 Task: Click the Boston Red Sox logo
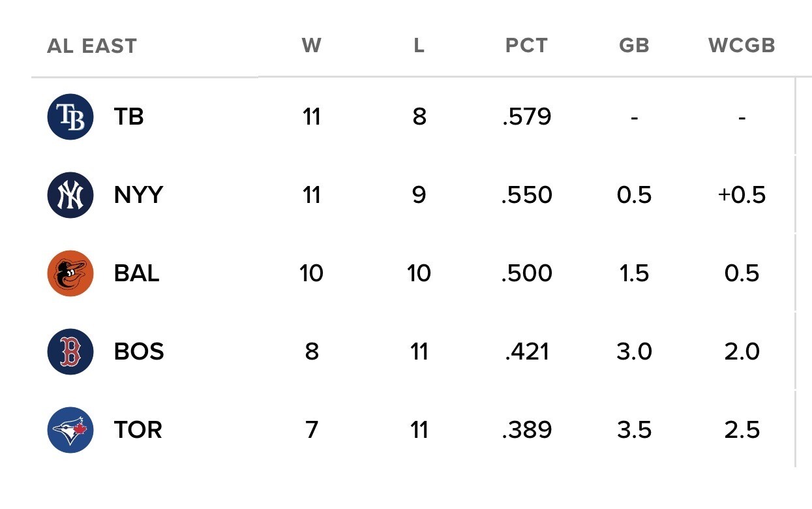pos(70,352)
